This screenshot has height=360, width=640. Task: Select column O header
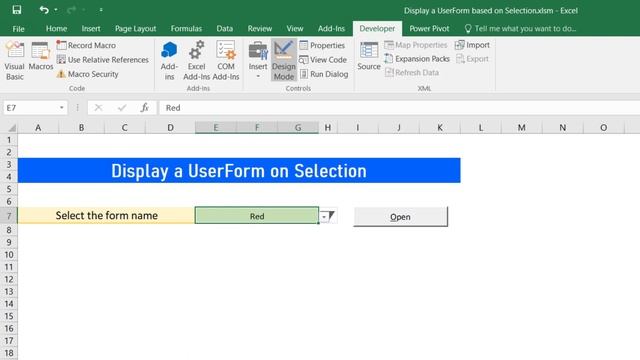coord(603,128)
